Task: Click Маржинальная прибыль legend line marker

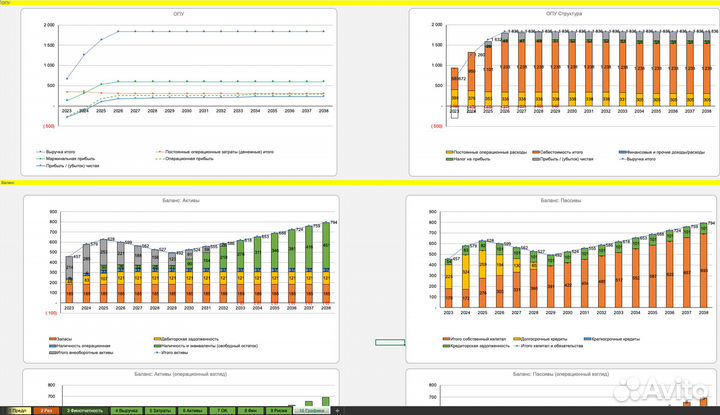Action: point(40,158)
